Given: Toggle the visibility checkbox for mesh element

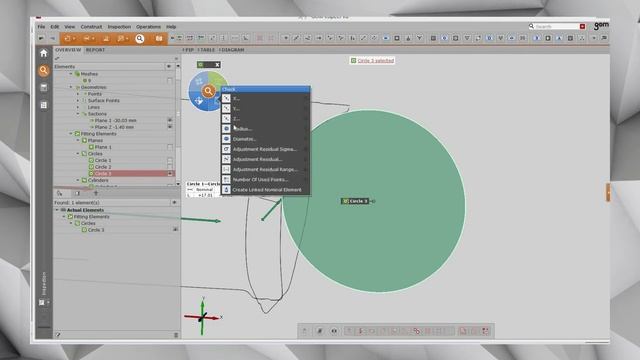Looking at the screenshot, I should pos(170,81).
